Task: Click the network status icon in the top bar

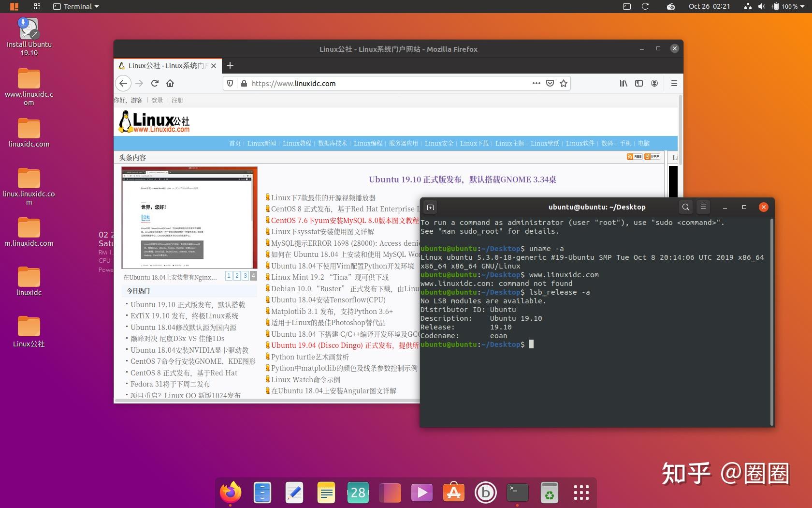Action: tap(747, 7)
